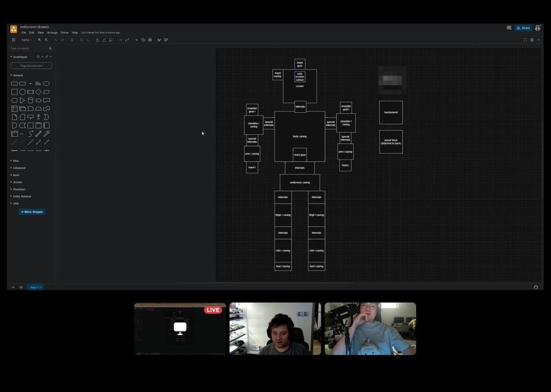This screenshot has width=551, height=392.
Task: Open the fill color toolbar icon
Action: point(97,40)
